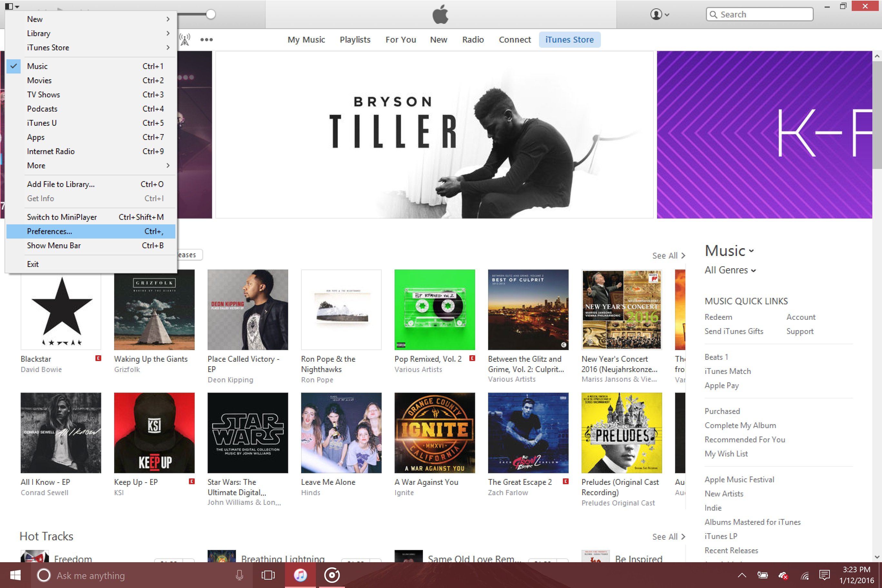
Task: Open the Windows Start button
Action: pyautogui.click(x=15, y=575)
